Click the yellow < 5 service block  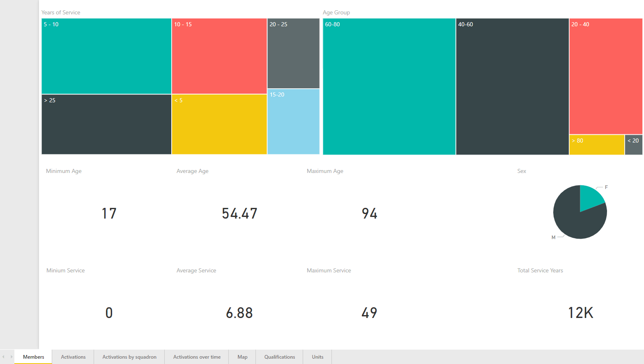pos(219,124)
